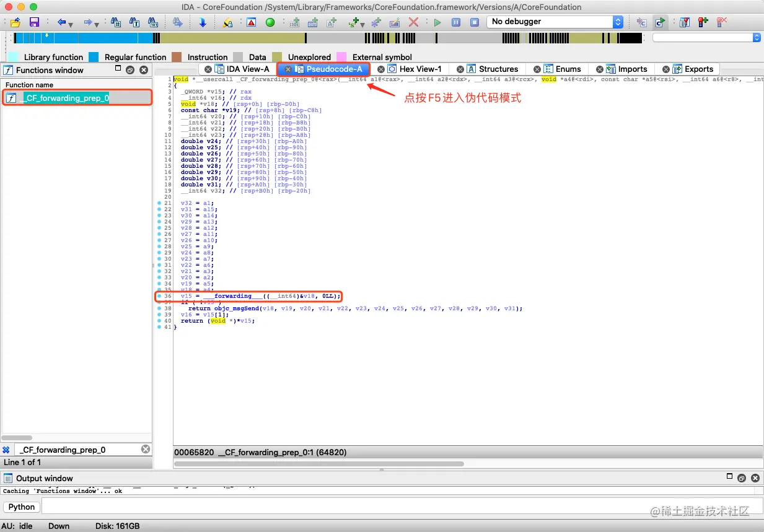Click the highlighted C with green arrow icon
This screenshot has height=532, width=764.
(660, 22)
